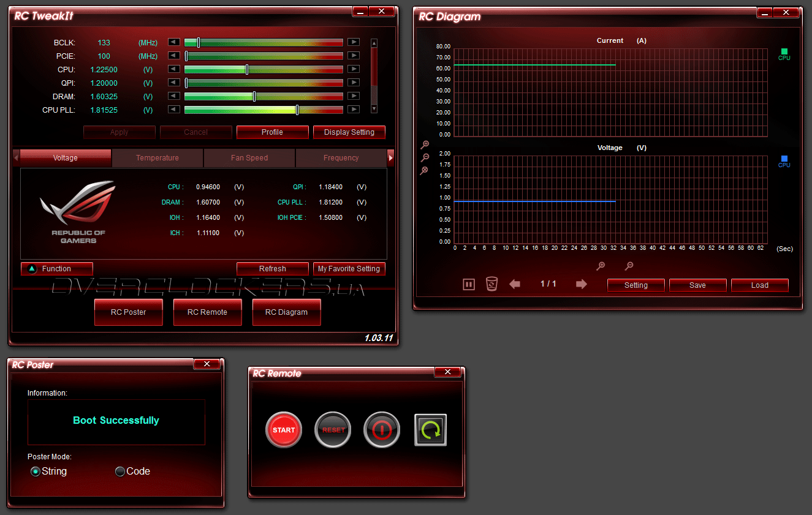812x515 pixels.
Task: Go to the previous diagram page arrow
Action: [x=515, y=284]
